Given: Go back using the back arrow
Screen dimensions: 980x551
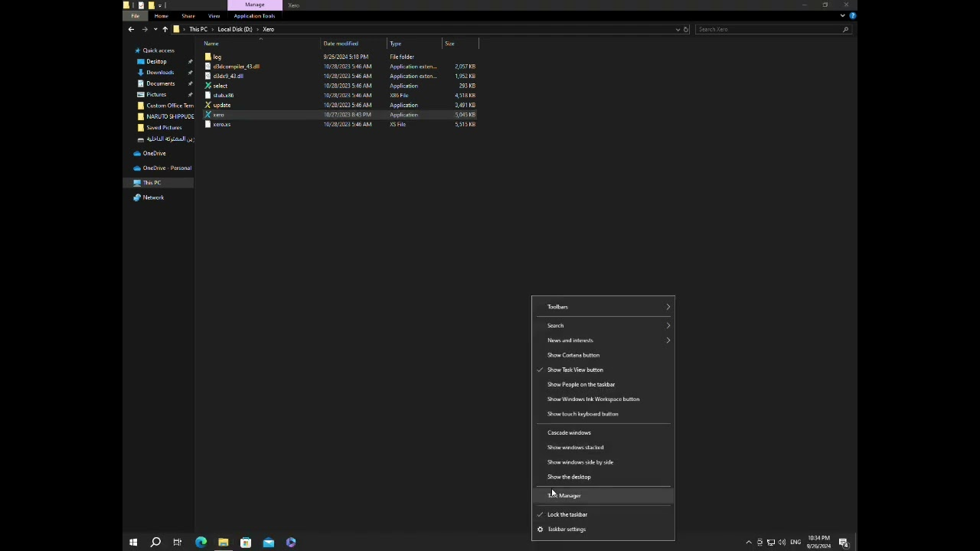Looking at the screenshot, I should [131, 29].
